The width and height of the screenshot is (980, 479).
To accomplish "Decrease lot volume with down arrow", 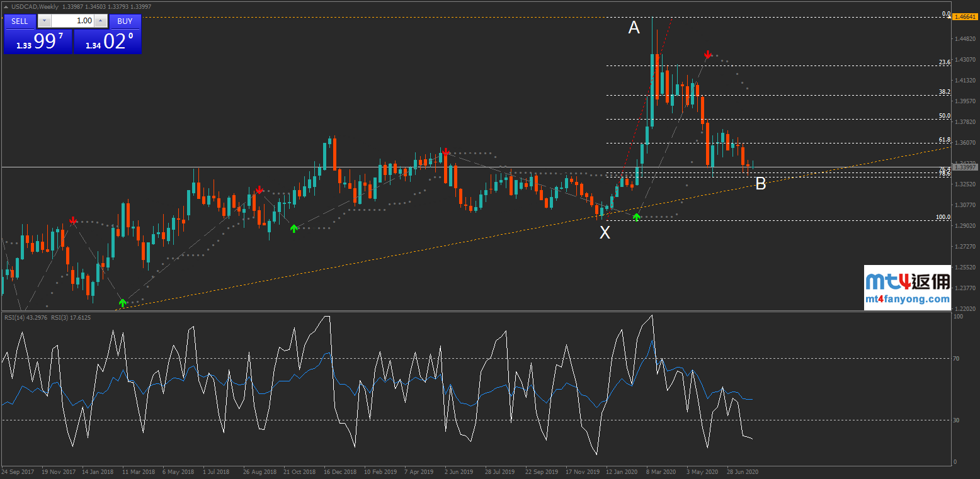I will tap(43, 21).
